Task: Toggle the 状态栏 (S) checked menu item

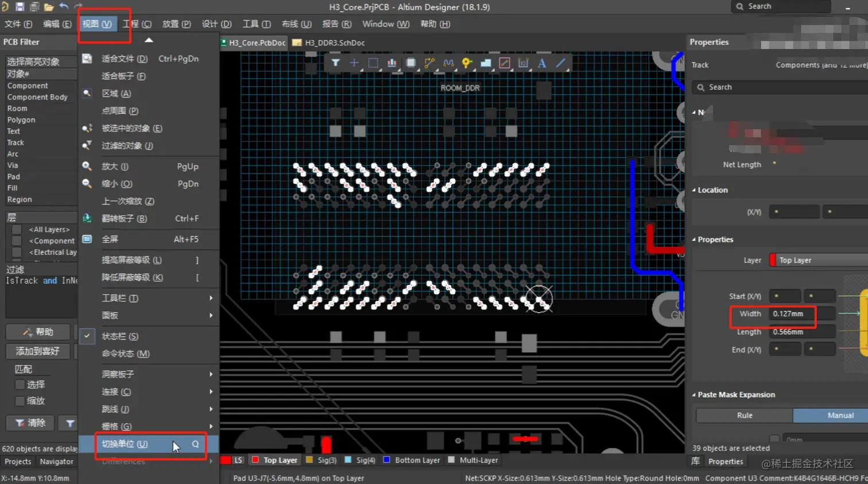Action: point(148,336)
